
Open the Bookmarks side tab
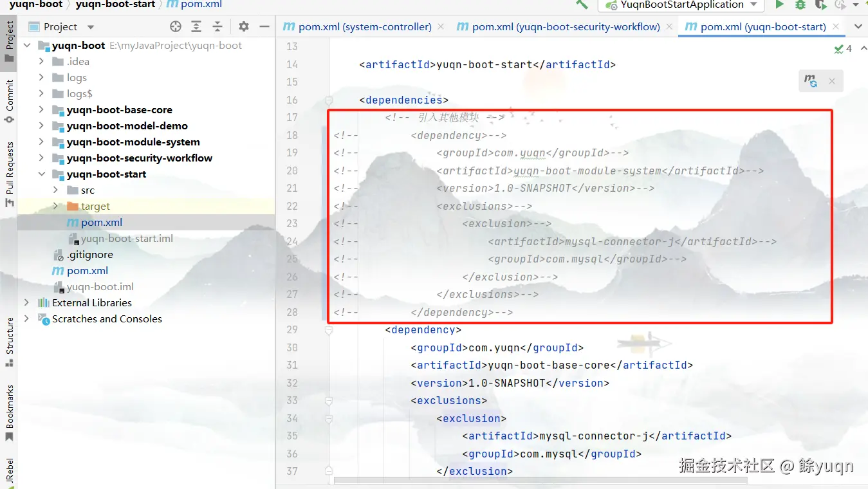[x=9, y=412]
